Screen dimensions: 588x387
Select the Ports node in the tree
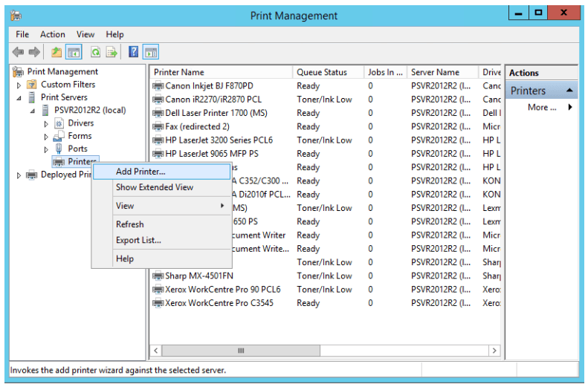[x=77, y=149]
